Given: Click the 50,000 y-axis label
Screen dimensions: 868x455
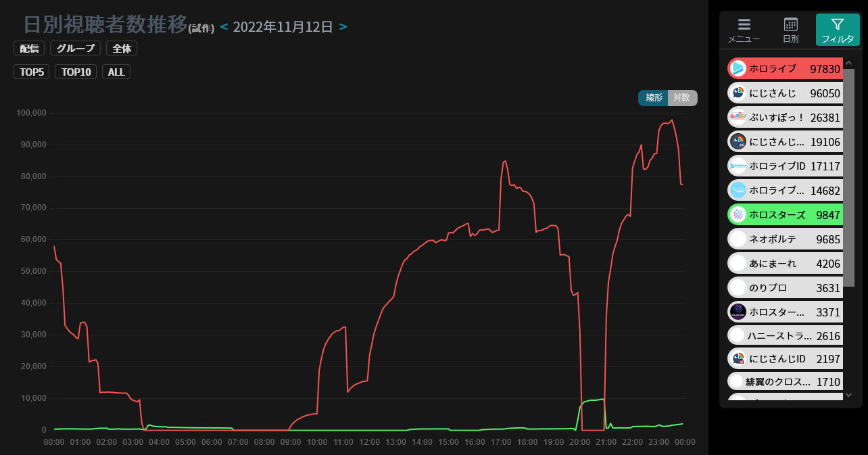Looking at the screenshot, I should click(33, 271).
